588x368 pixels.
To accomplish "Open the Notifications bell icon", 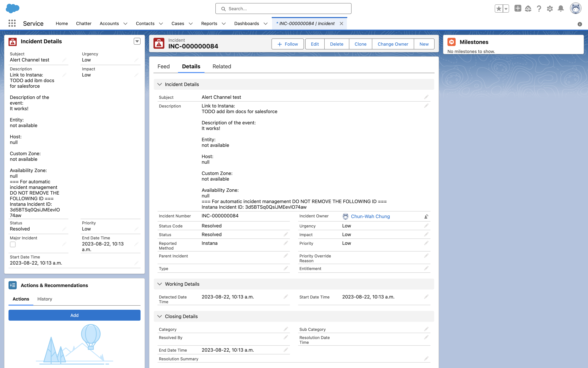I will pyautogui.click(x=561, y=9).
